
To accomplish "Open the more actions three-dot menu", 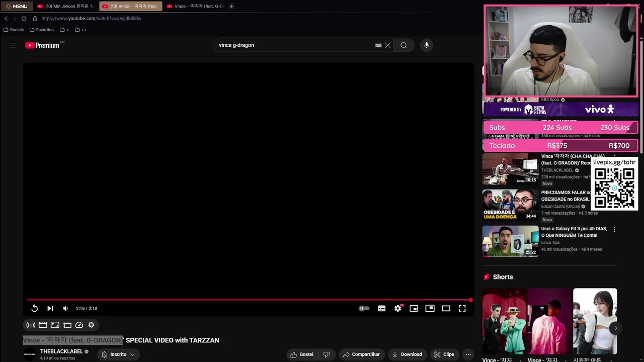I will point(468,354).
